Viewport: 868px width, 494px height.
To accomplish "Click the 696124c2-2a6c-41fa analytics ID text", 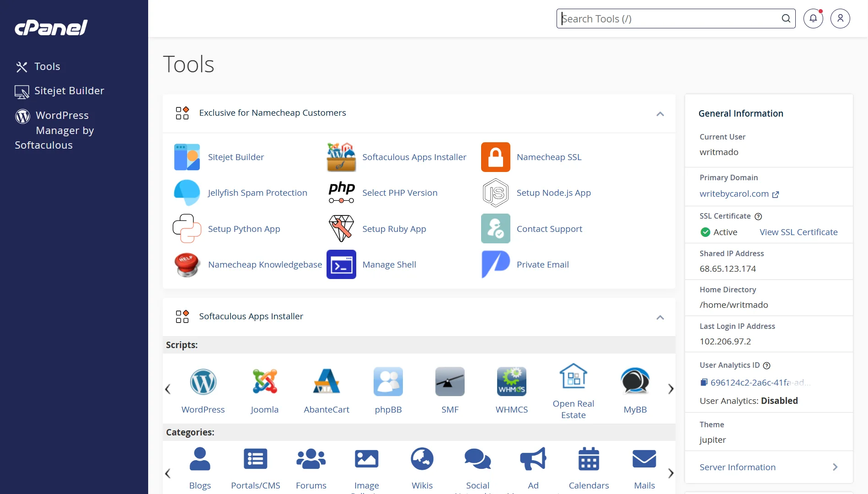I will pos(760,383).
